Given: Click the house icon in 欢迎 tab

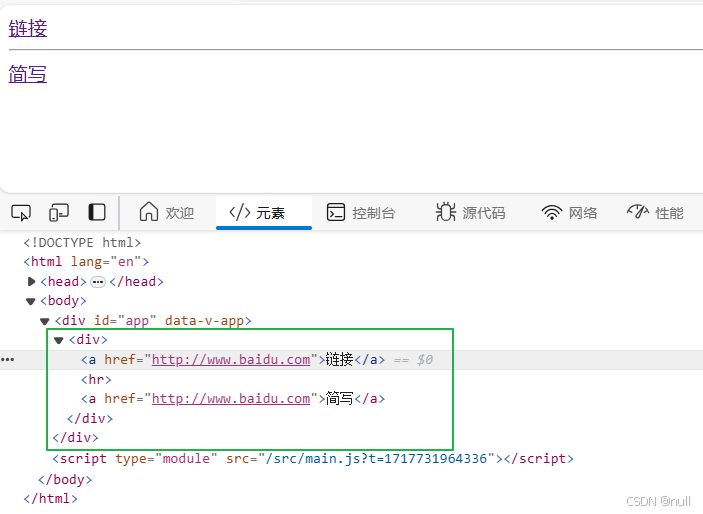Looking at the screenshot, I should pos(149,211).
